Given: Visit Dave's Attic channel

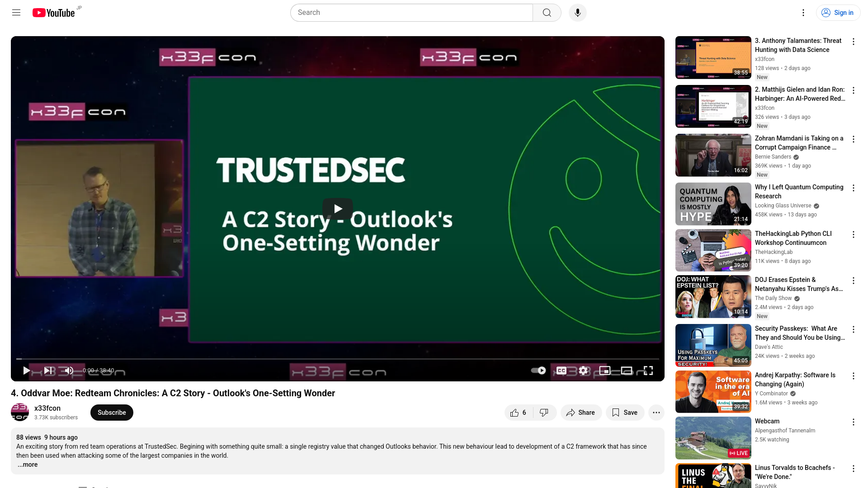Looking at the screenshot, I should pyautogui.click(x=769, y=347).
